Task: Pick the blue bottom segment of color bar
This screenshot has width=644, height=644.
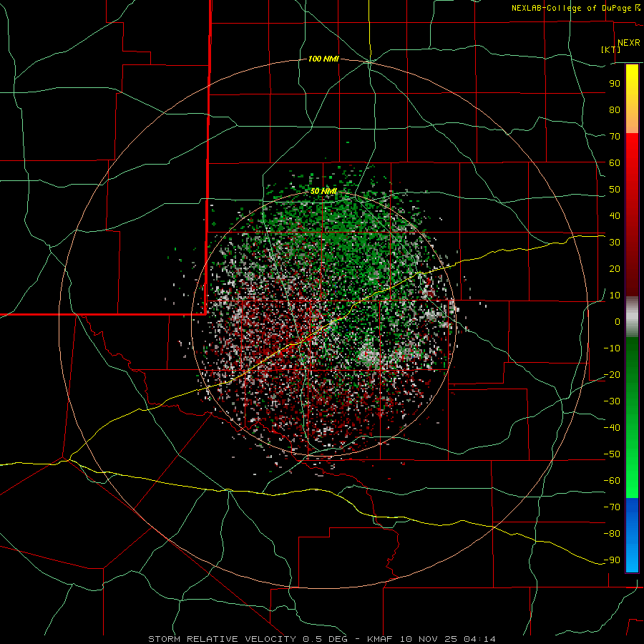Action: (x=632, y=535)
